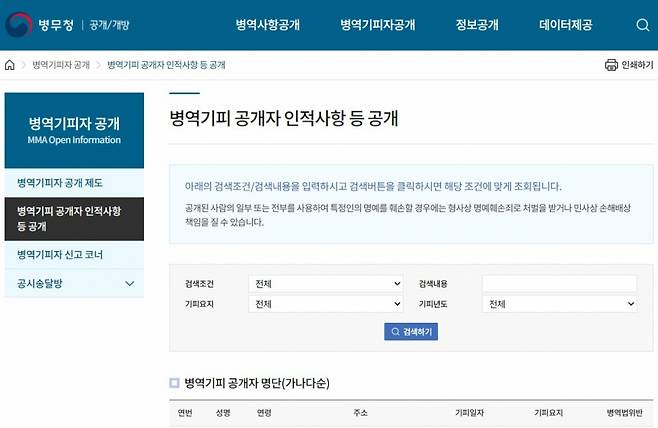Open search via magnifier icon in header
Screen dimensions: 658x428
pos(643,25)
